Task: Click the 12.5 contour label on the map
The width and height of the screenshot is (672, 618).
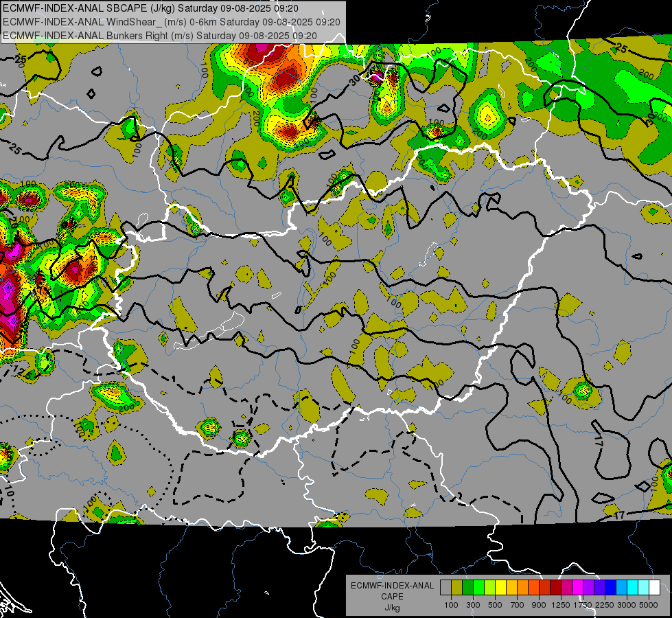Action: pyautogui.click(x=23, y=371)
